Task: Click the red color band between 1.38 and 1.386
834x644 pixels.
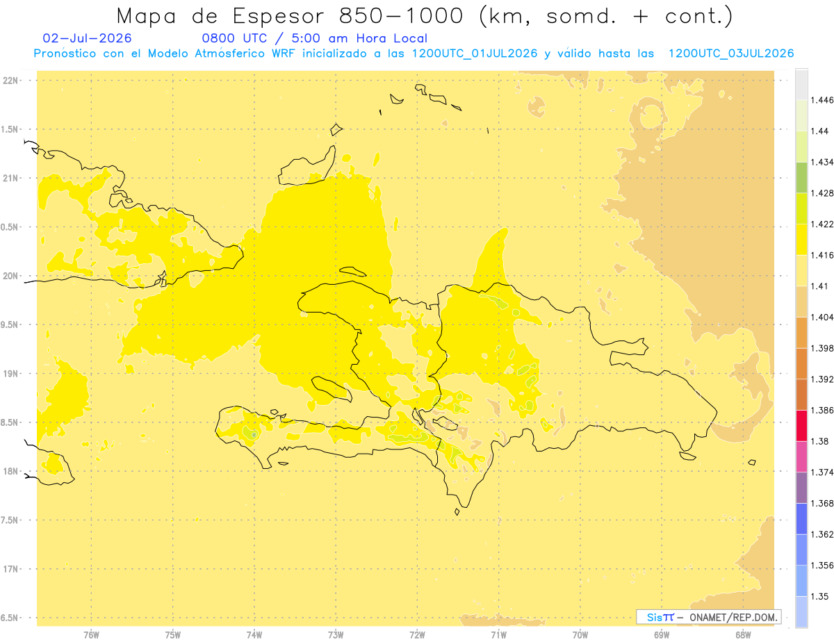Action: coord(801,426)
